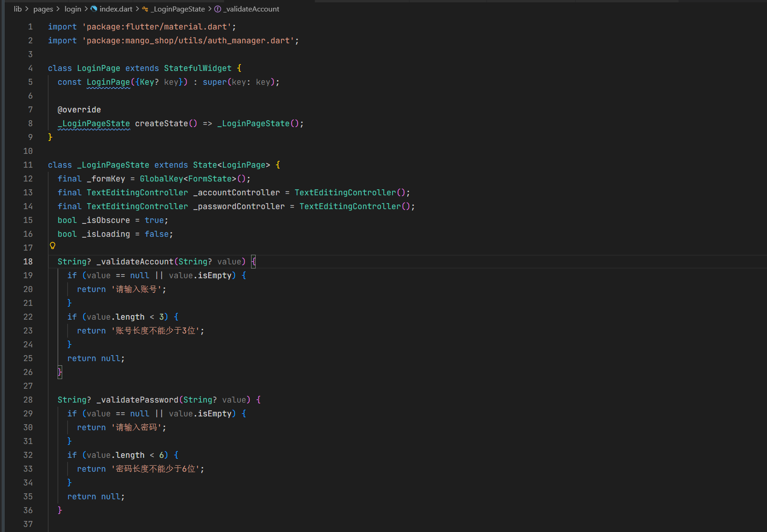Viewport: 767px width, 532px height.
Task: Click the Dart file icon beside index.dart
Action: (94, 9)
